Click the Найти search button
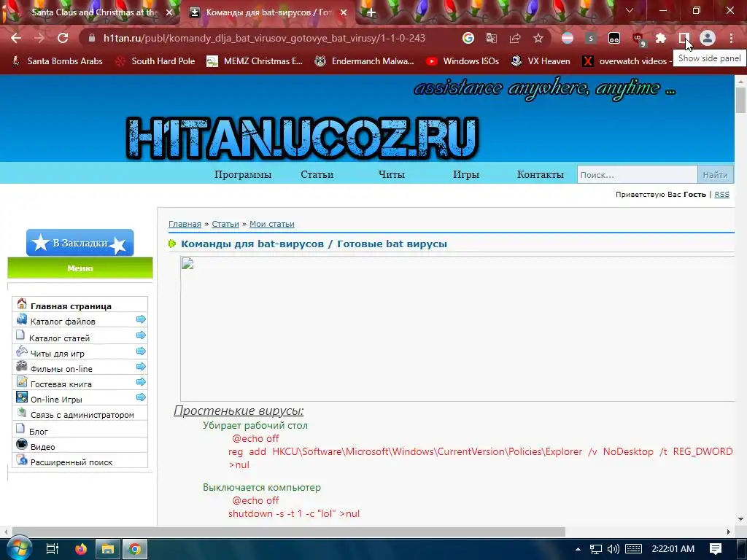This screenshot has height=560, width=747. pos(715,174)
